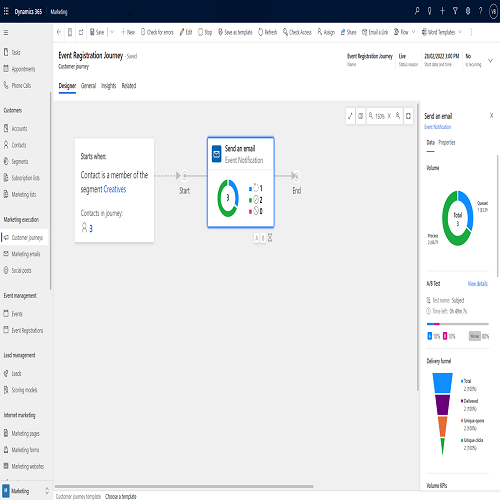Screen dimensions: 500x500
Task: Create a New journey from command bar
Action: click(x=128, y=32)
